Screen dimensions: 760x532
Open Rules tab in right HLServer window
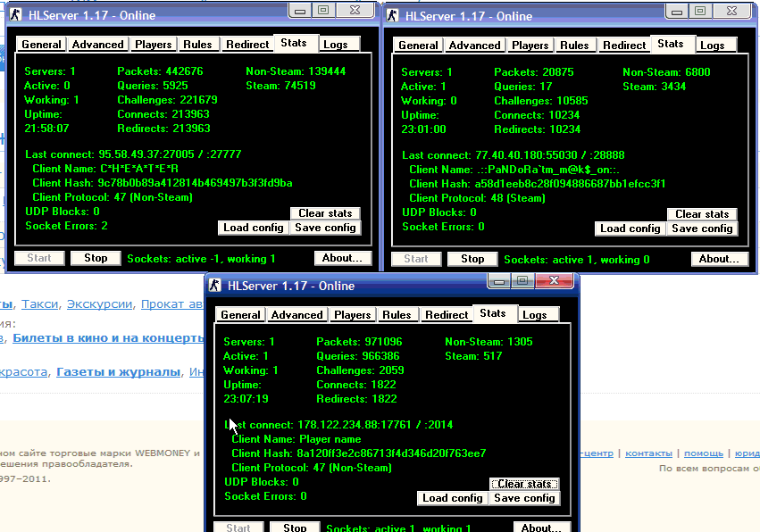point(574,46)
